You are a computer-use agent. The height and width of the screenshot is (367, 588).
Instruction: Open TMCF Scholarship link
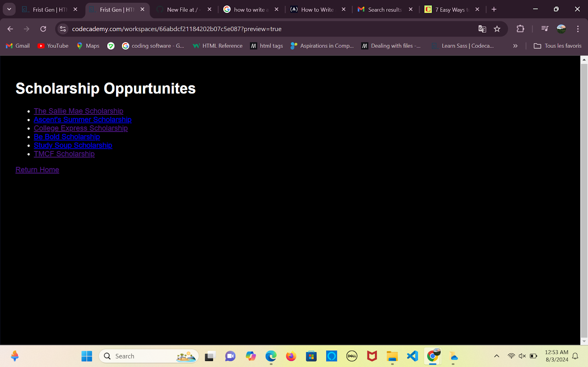[x=64, y=154]
